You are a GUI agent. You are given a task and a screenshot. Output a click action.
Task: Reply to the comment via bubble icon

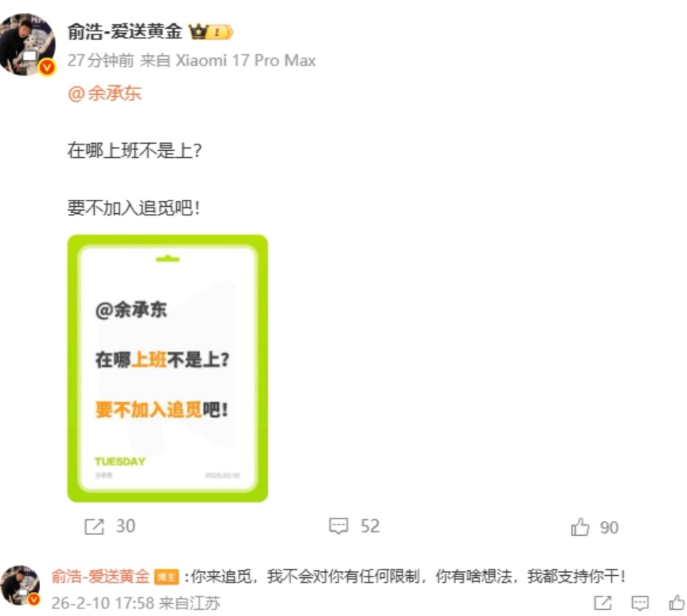pos(640,603)
